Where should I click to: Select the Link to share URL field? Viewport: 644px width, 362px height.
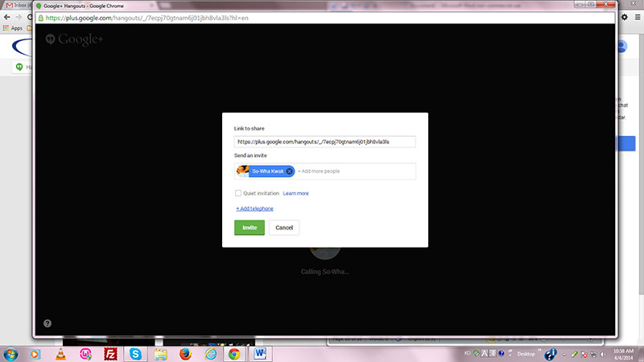click(324, 142)
